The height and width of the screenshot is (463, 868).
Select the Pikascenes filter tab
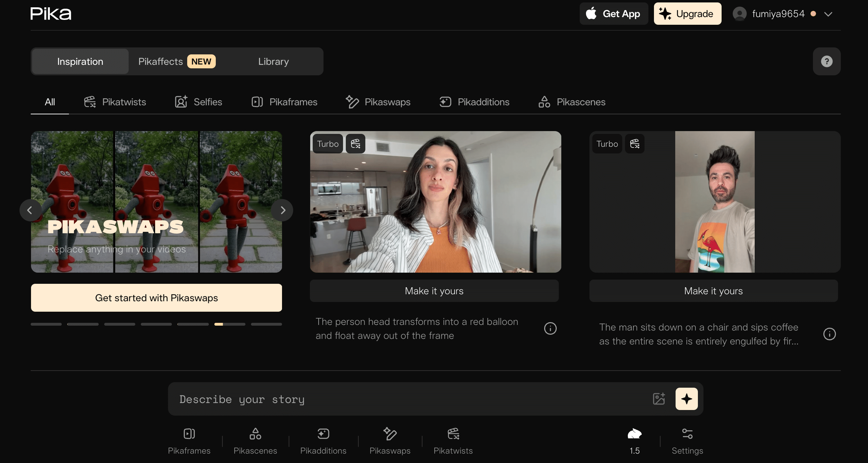[x=572, y=102]
